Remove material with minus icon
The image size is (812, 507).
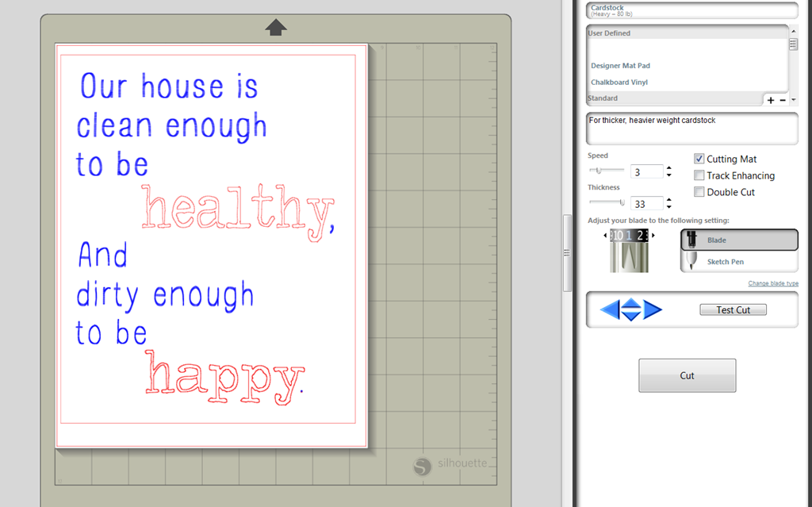click(x=783, y=100)
